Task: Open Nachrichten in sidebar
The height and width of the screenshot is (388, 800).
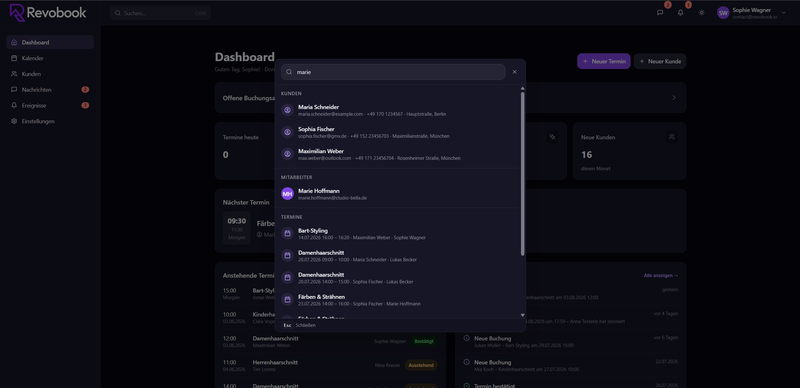Action: (x=50, y=90)
